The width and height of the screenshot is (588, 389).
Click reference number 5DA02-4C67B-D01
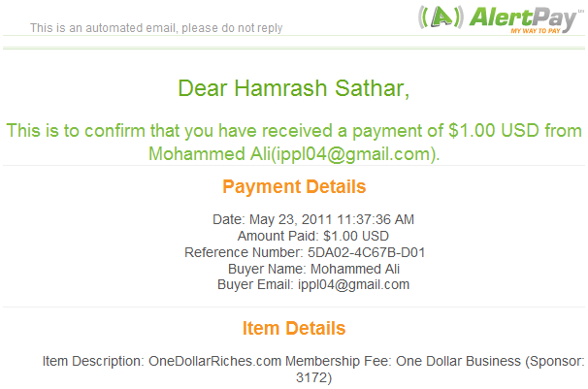[x=367, y=252]
